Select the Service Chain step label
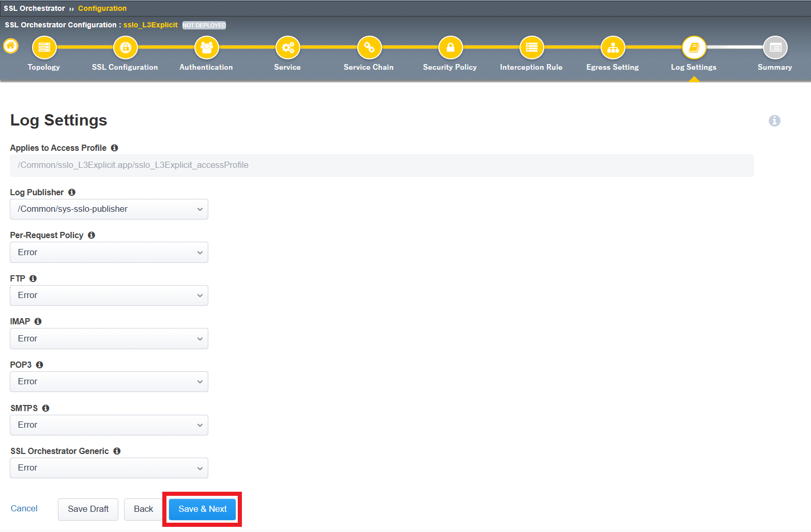The height and width of the screenshot is (532, 811). click(369, 67)
